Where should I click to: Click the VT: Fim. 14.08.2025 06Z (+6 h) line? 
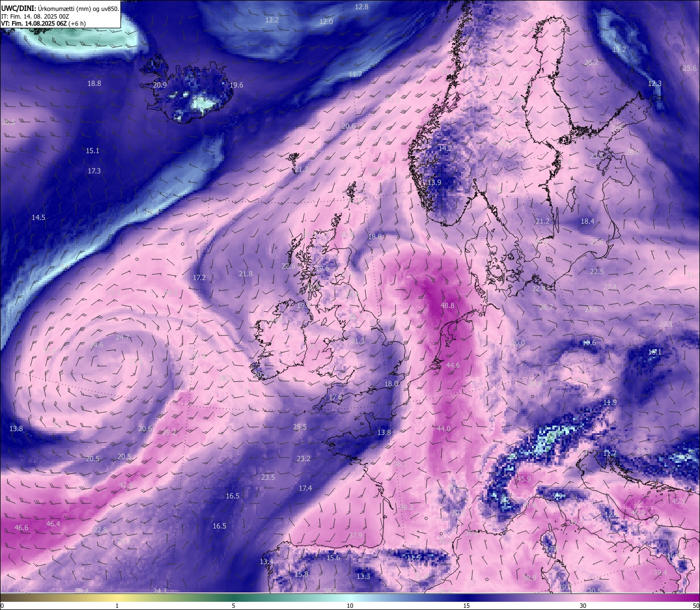[x=43, y=24]
